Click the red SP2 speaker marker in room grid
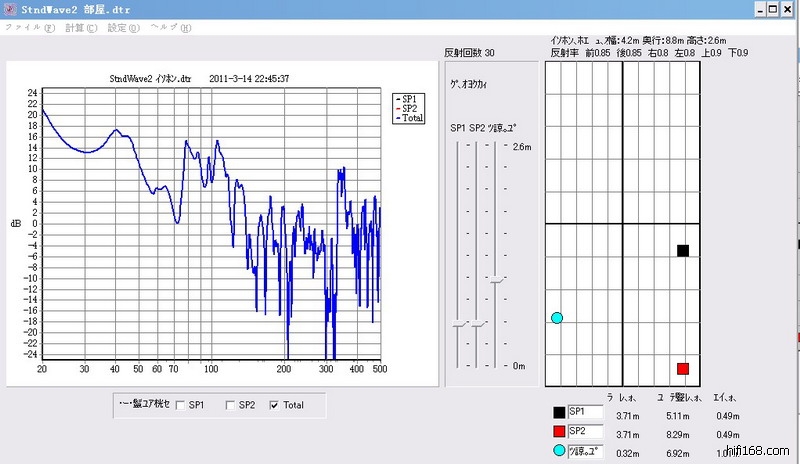Screen dimensions: 800x464 click(x=683, y=369)
